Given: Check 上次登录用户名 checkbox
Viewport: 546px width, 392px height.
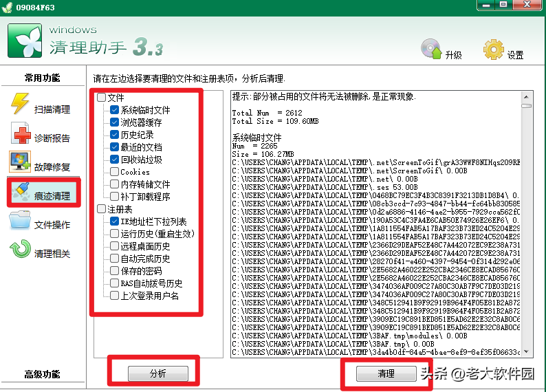Looking at the screenshot, I should 115,296.
